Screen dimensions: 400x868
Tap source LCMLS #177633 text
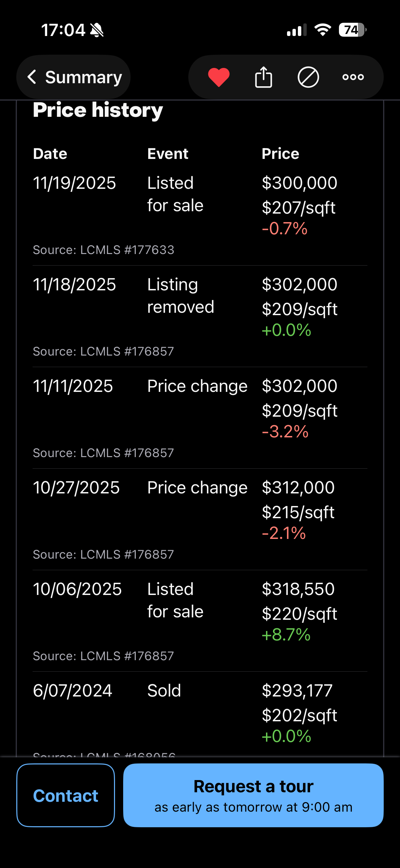(103, 250)
